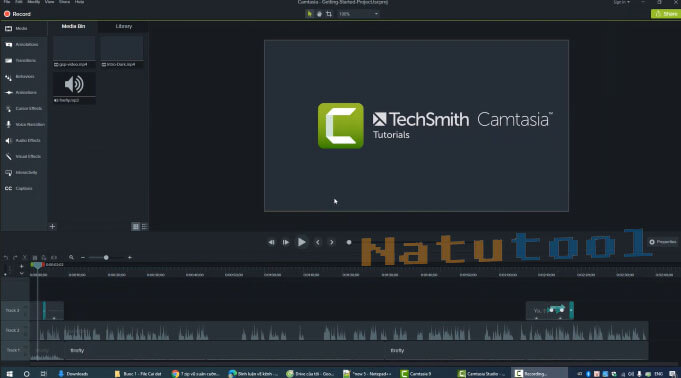Click the Redo icon above the timeline
Screen dimensions: 681x378
(15, 258)
